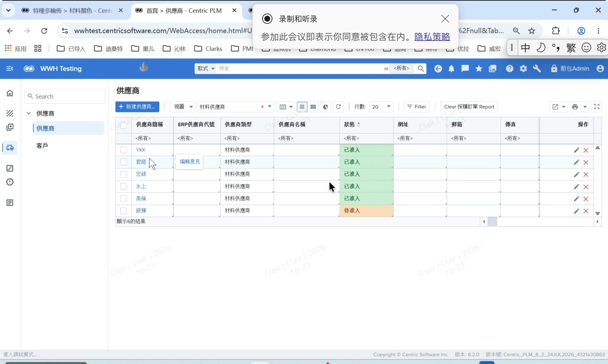Click Clear 採購訂單 Report button

click(x=469, y=107)
